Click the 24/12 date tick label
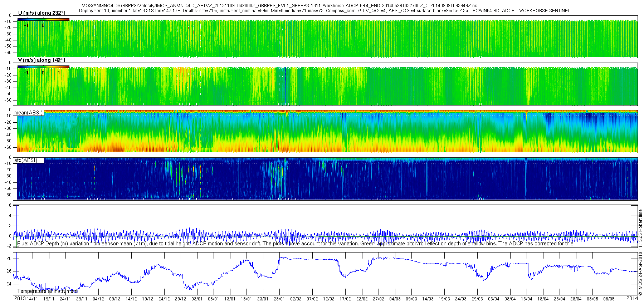Image resolution: width=644 pixels, height=304 pixels. 164,299
